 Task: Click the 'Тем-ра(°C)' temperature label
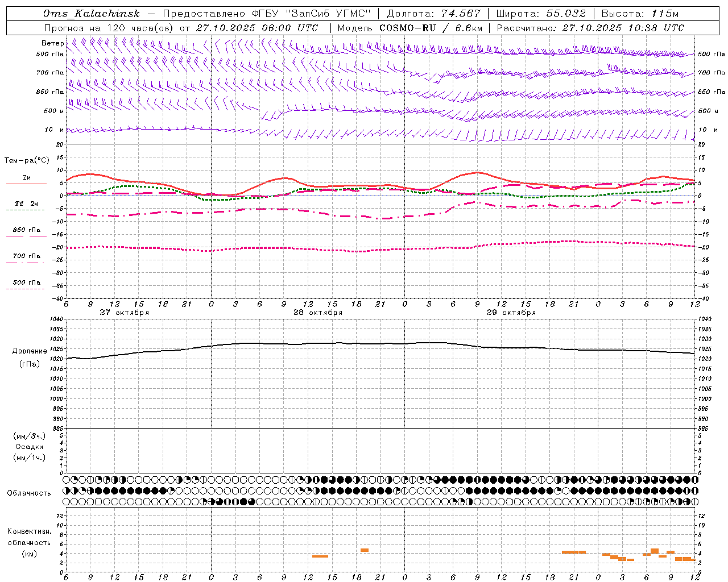click(x=27, y=161)
